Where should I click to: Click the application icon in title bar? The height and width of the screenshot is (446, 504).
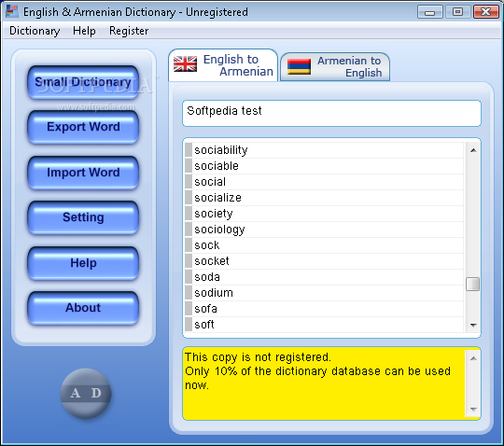[12, 11]
